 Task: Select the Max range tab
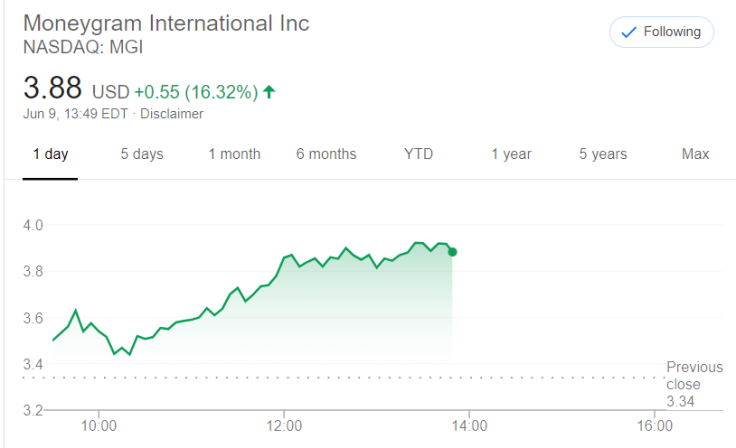tap(695, 154)
